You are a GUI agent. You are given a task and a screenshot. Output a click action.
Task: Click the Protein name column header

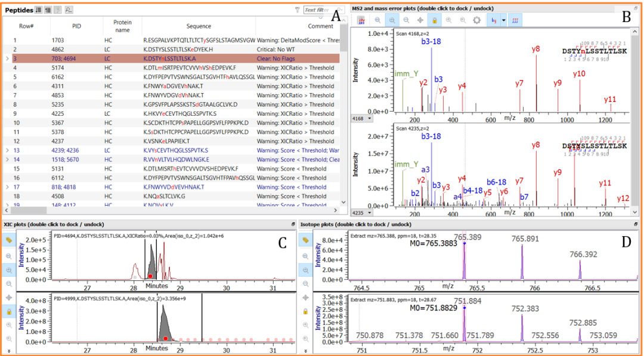(x=122, y=26)
